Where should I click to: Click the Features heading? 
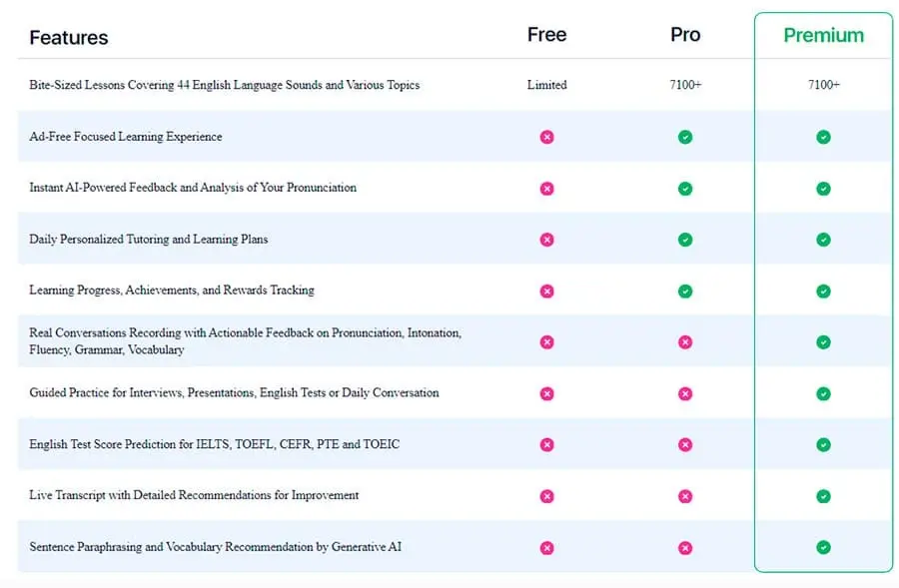pos(69,38)
